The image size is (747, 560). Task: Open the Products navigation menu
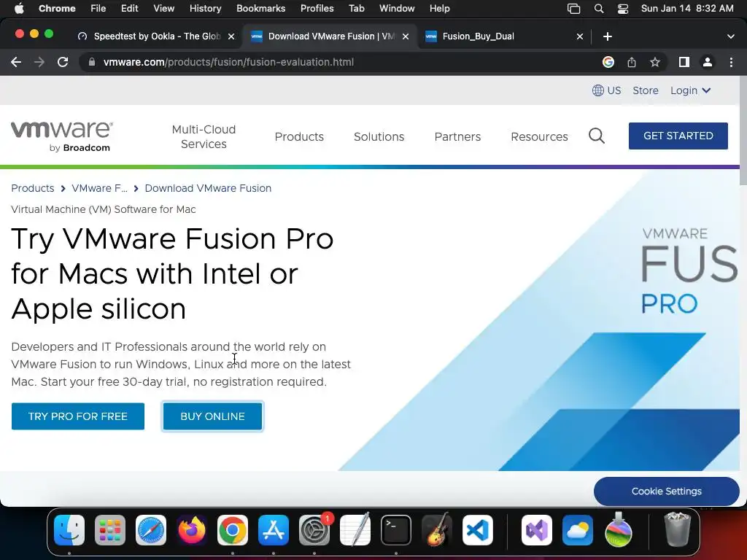pos(299,136)
